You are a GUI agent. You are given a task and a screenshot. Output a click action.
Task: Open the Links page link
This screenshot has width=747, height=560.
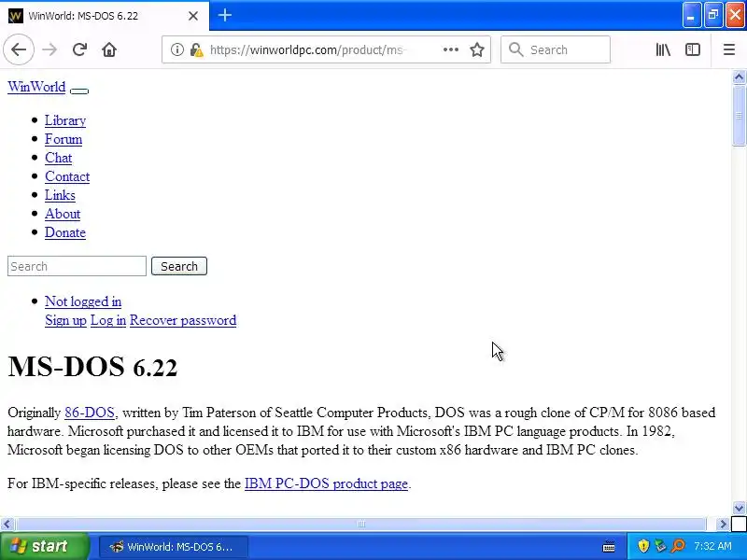[x=60, y=195]
